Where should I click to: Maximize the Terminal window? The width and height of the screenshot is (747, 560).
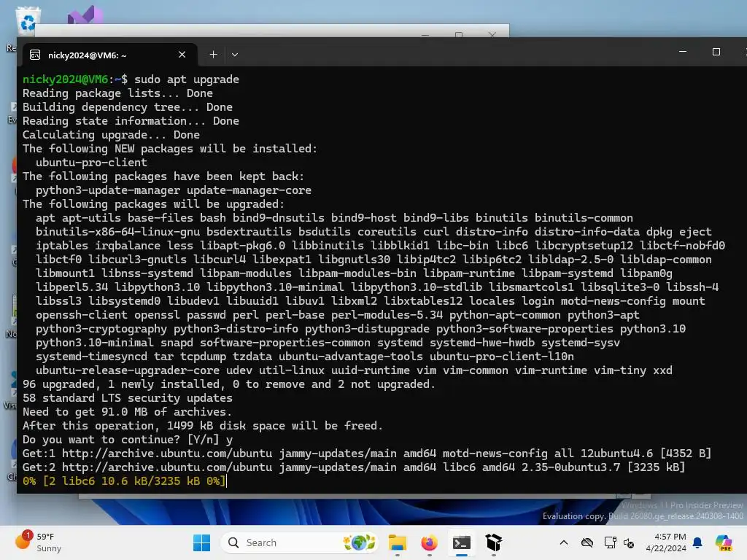pyautogui.click(x=716, y=52)
